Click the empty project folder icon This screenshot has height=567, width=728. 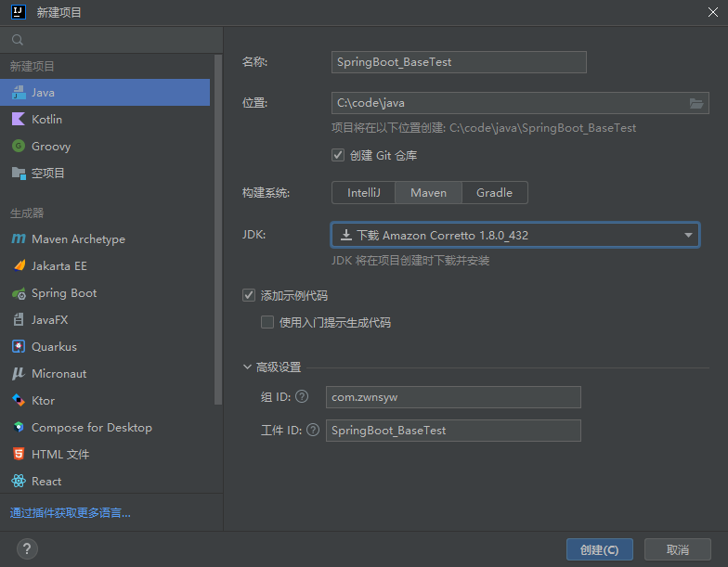click(x=19, y=173)
